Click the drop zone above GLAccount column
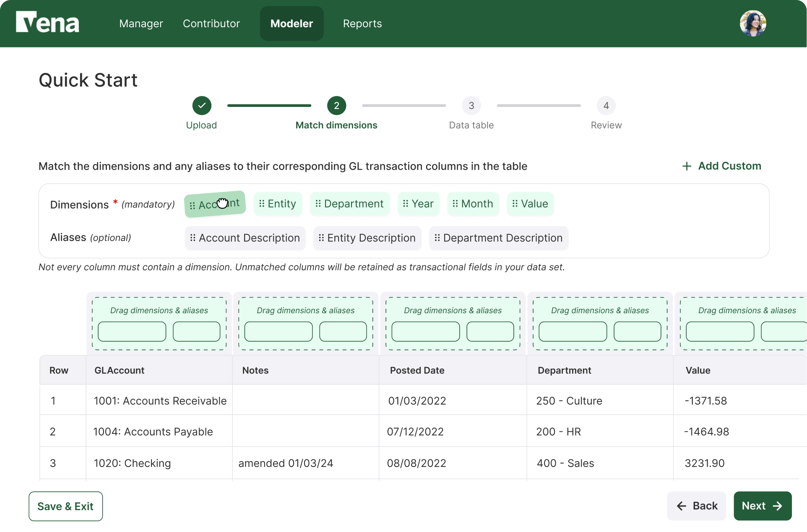Screen dimensions: 807x532 coord(159,324)
